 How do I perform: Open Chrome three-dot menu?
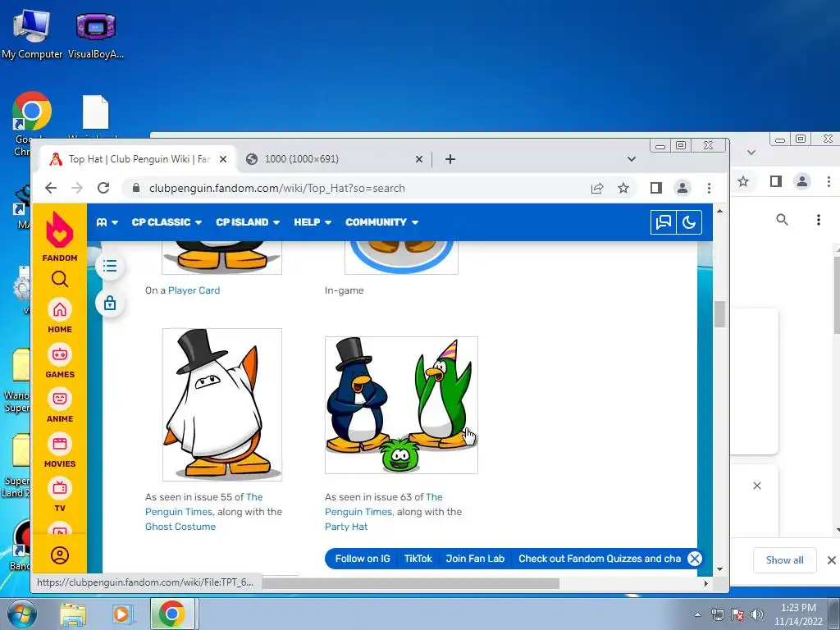point(709,188)
